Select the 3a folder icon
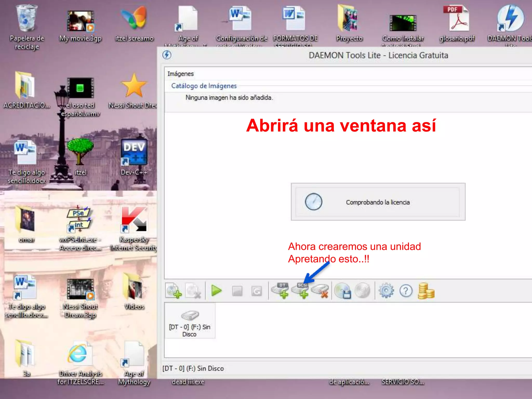This screenshot has width=532, height=399. point(26,358)
